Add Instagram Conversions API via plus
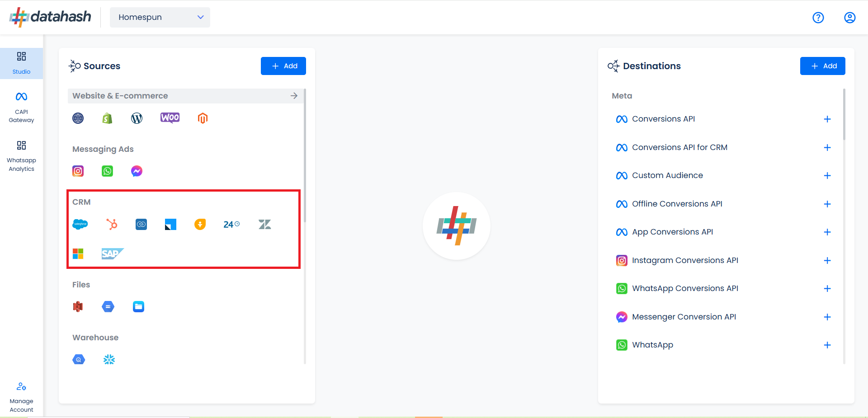Image resolution: width=868 pixels, height=418 pixels. click(x=827, y=261)
